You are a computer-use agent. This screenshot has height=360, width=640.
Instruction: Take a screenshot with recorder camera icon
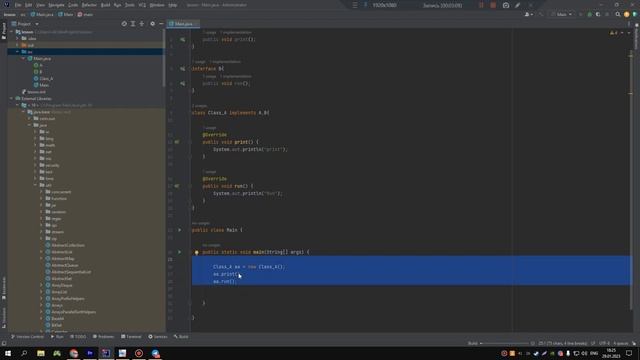pos(506,5)
